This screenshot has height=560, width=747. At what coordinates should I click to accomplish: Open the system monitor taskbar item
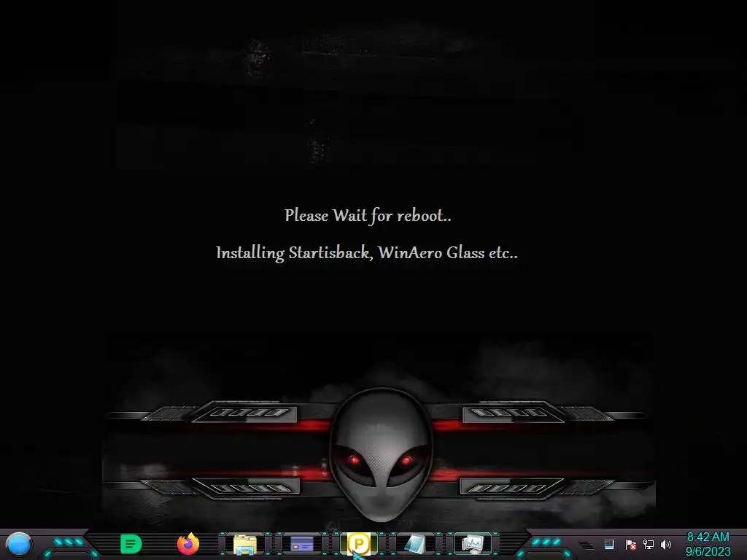(473, 544)
